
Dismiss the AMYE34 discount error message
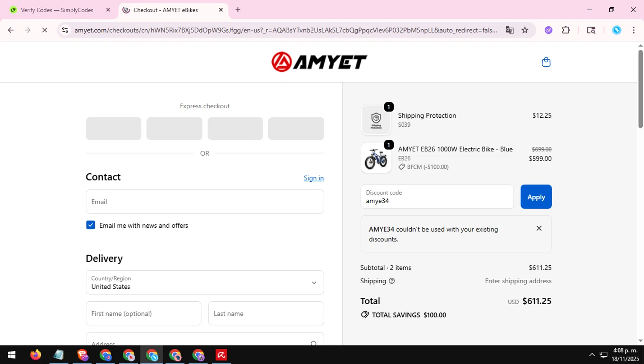[539, 228]
